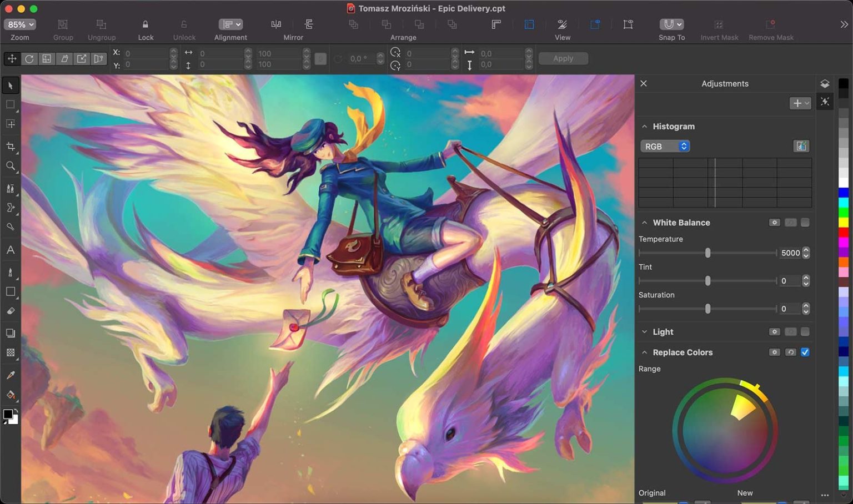Click the Temperature value field 5000
853x504 pixels.
pyautogui.click(x=790, y=253)
